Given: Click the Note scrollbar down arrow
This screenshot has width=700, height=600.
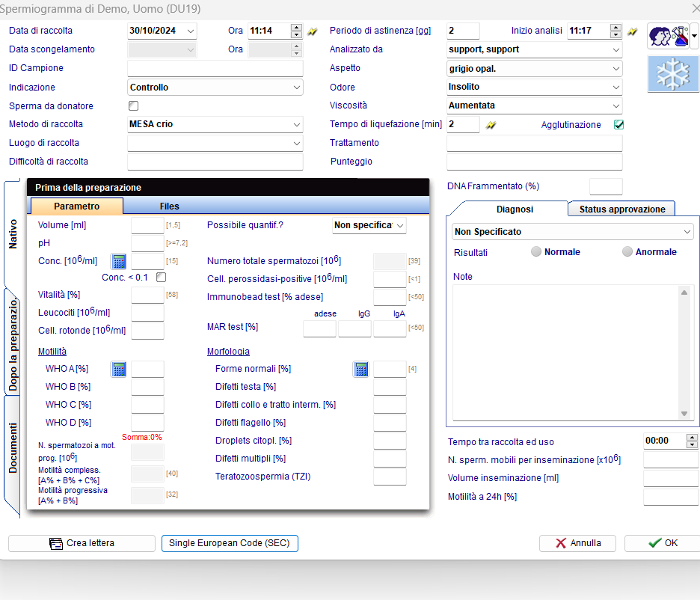Looking at the screenshot, I should coord(684,414).
